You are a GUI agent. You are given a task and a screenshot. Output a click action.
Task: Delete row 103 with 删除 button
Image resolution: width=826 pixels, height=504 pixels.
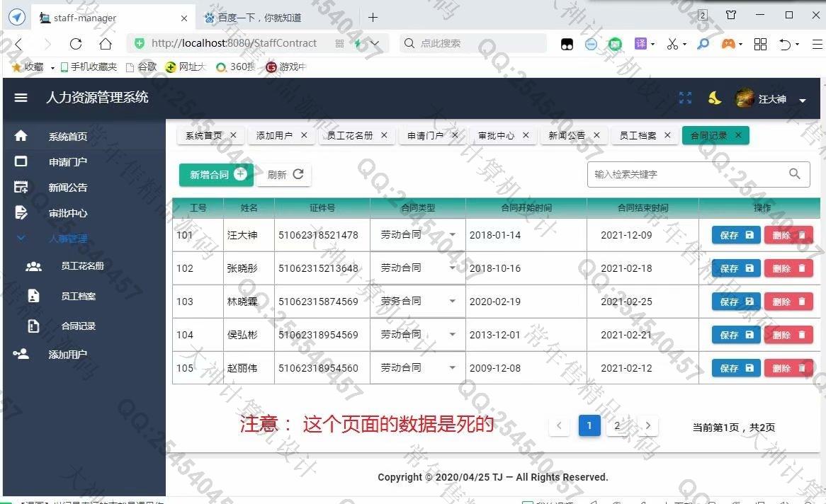coord(788,302)
